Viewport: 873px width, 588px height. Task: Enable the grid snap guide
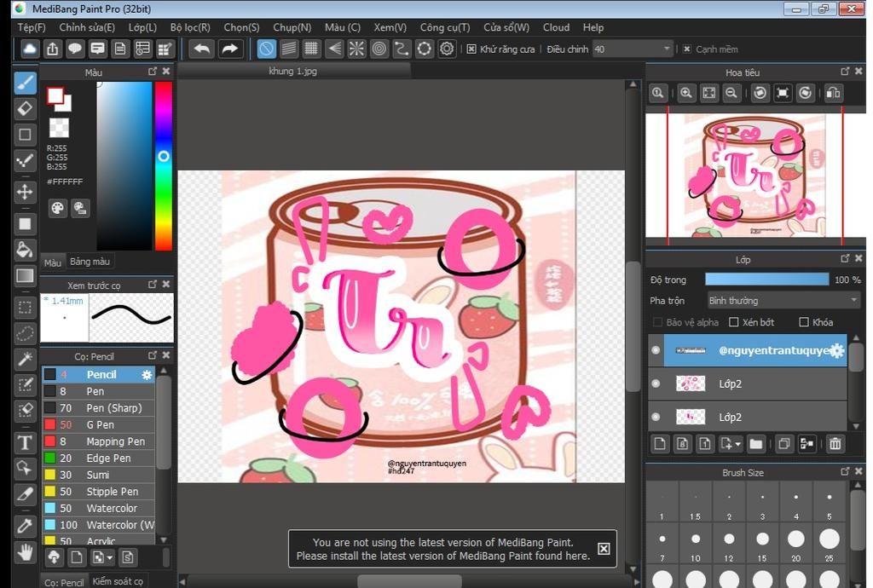click(311, 49)
